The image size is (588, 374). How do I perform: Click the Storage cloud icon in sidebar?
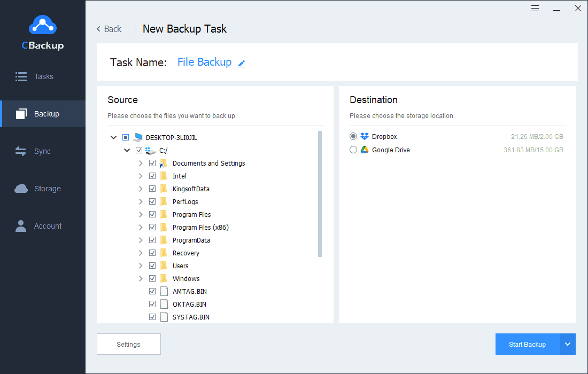click(x=21, y=189)
